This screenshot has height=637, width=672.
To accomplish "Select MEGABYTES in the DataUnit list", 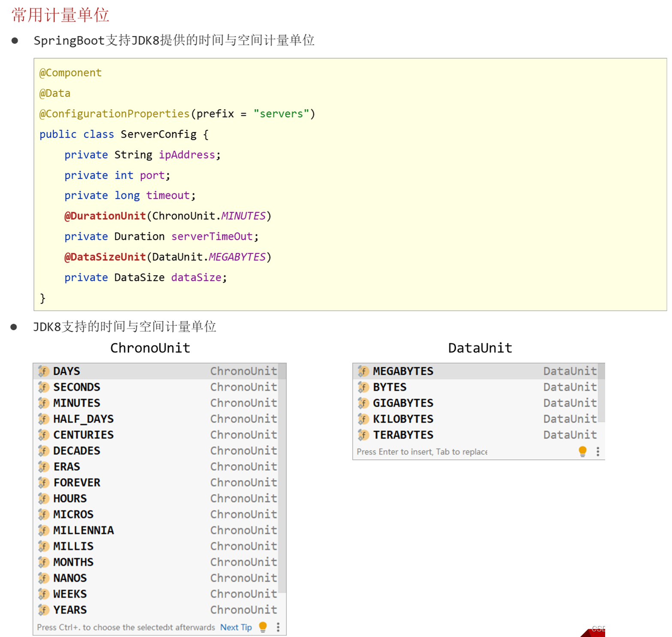I will [476, 371].
